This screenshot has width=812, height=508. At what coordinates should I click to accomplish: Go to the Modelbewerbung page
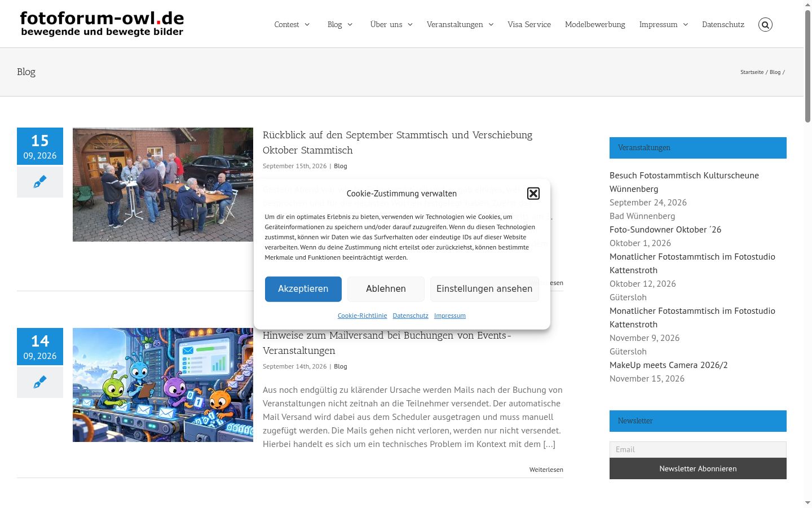pos(595,24)
